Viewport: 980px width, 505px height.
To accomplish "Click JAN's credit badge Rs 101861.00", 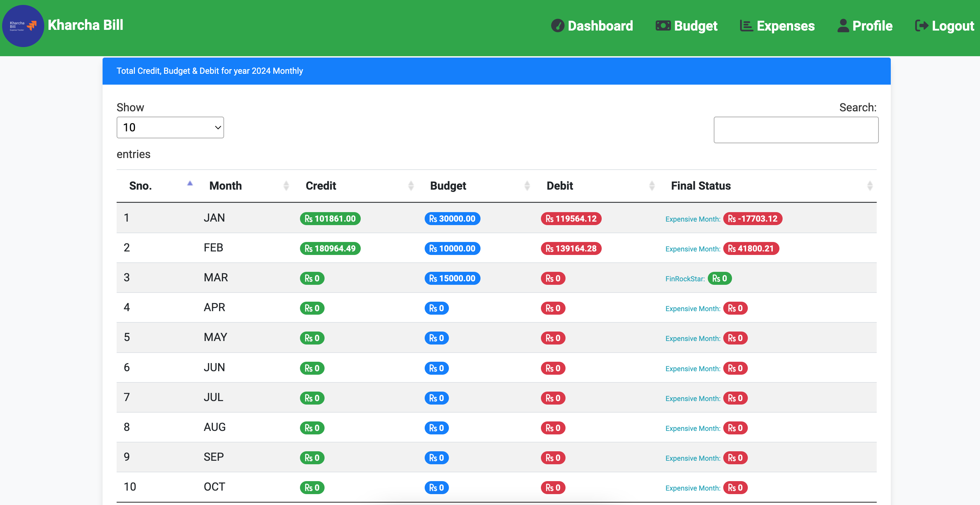I will 330,219.
